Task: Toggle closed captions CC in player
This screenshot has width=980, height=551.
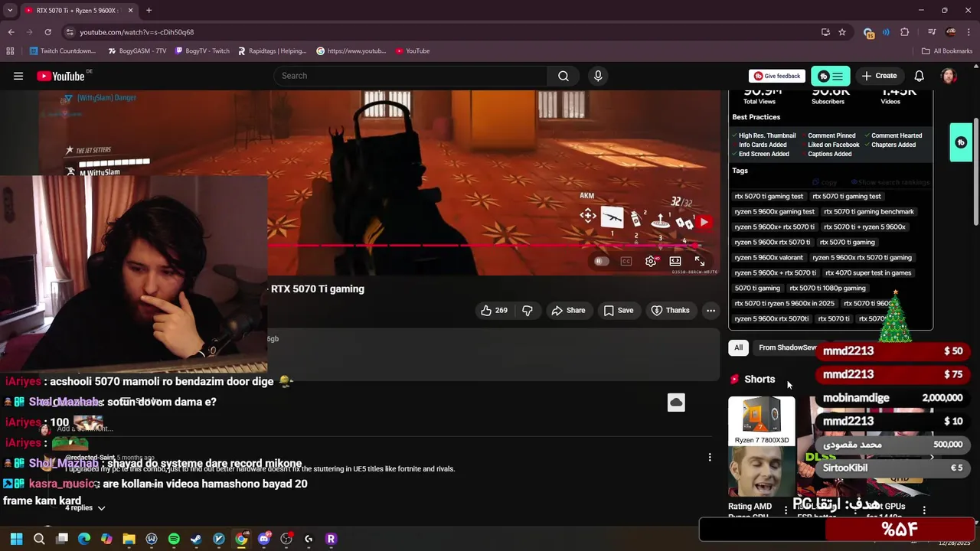Action: pyautogui.click(x=626, y=262)
